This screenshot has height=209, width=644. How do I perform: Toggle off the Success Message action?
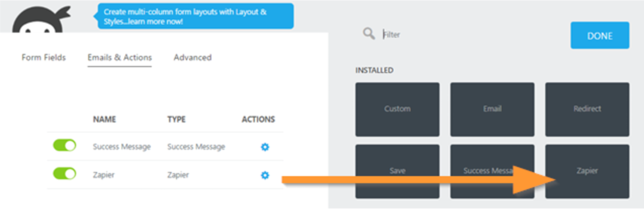point(64,146)
